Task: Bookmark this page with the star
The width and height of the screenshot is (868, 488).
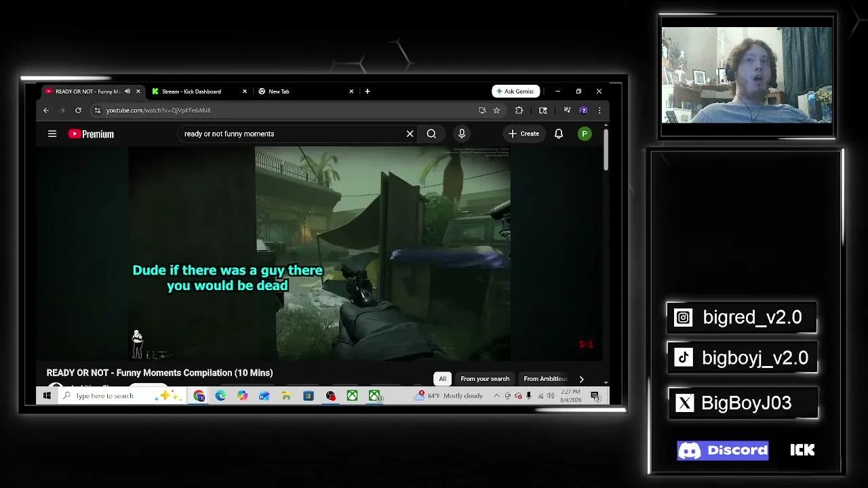Action: click(496, 110)
